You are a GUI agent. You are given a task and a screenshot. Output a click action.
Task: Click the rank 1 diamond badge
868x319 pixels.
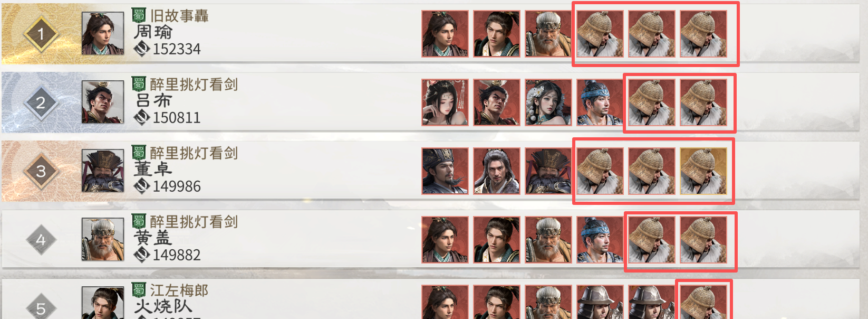tap(41, 34)
